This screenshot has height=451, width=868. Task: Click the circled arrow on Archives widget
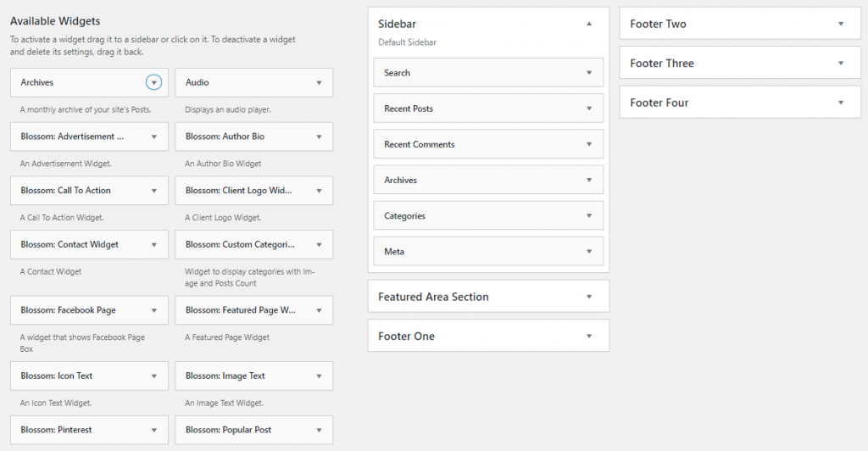[x=153, y=82]
